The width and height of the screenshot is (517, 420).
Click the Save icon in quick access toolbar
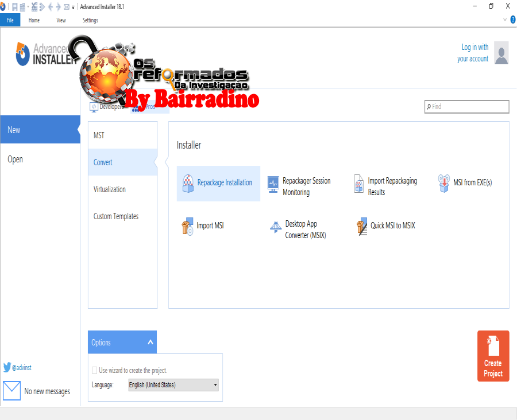pyautogui.click(x=15, y=6)
